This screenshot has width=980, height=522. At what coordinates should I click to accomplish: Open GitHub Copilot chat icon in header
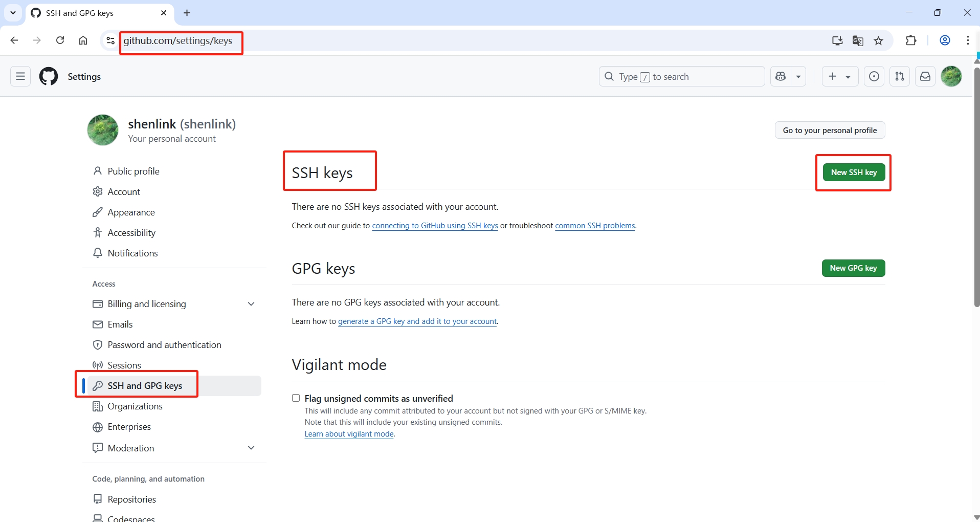click(781, 76)
